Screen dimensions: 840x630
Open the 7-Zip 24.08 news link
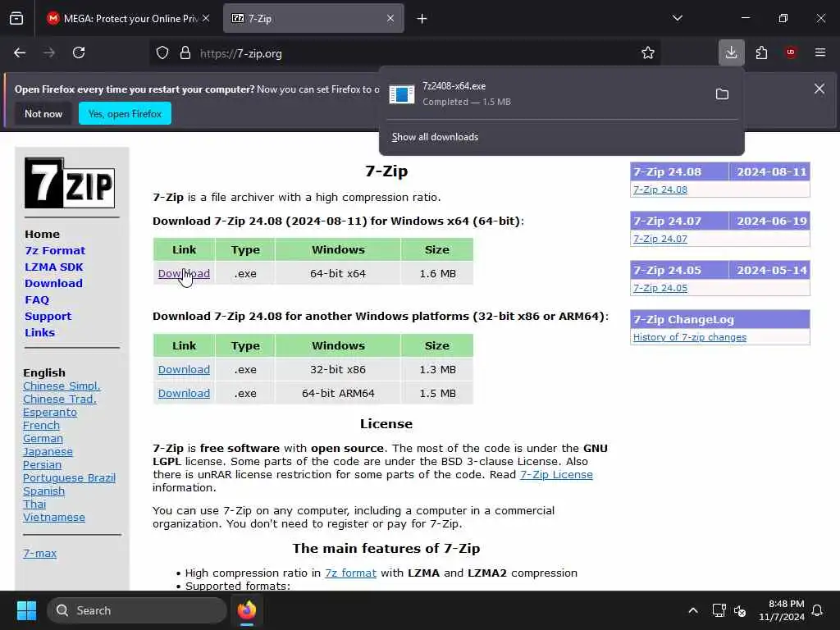(660, 189)
